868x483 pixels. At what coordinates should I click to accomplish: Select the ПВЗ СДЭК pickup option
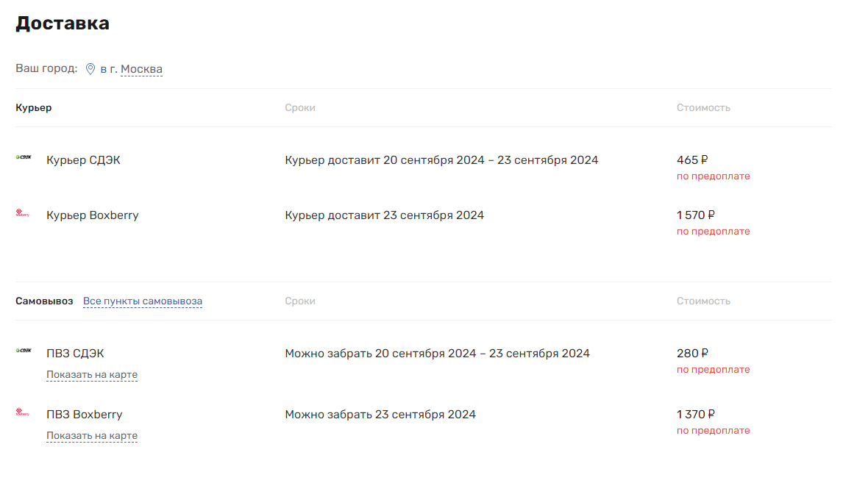75,353
